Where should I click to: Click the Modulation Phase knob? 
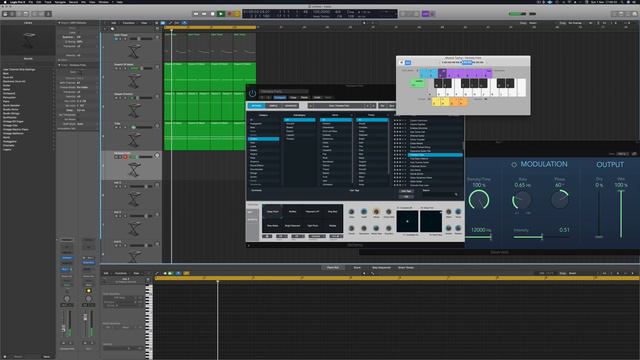(560, 199)
